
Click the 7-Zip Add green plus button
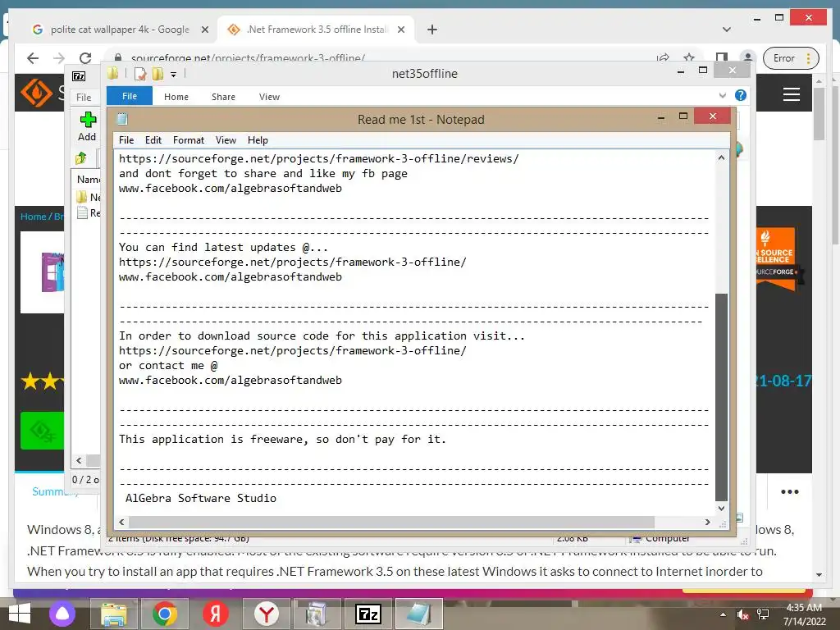tap(88, 127)
